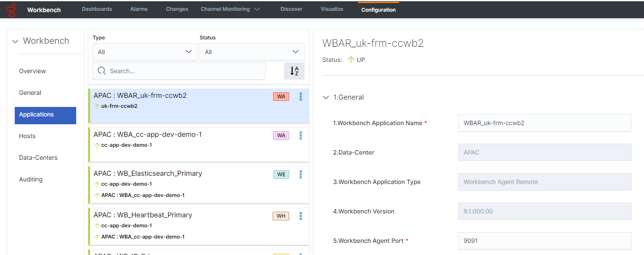Switch to the Dashboards tab
The image size is (644, 255).
click(97, 9)
